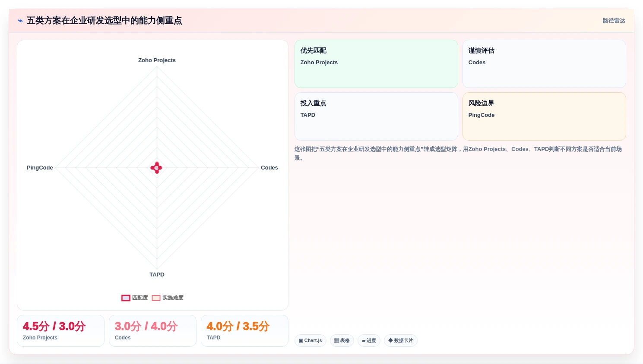The width and height of the screenshot is (643, 364).
Task: Open the 风险边界 PingCode card
Action: coord(544,116)
